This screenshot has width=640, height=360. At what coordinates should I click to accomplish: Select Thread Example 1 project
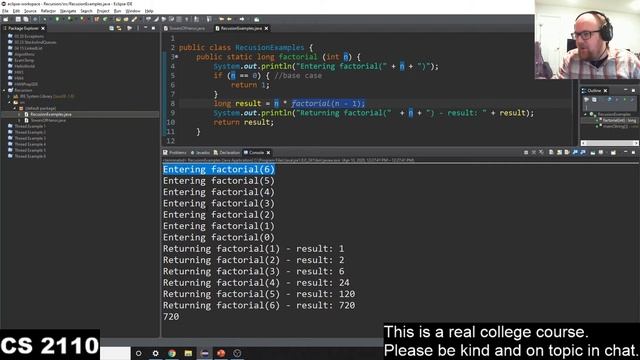click(30, 126)
